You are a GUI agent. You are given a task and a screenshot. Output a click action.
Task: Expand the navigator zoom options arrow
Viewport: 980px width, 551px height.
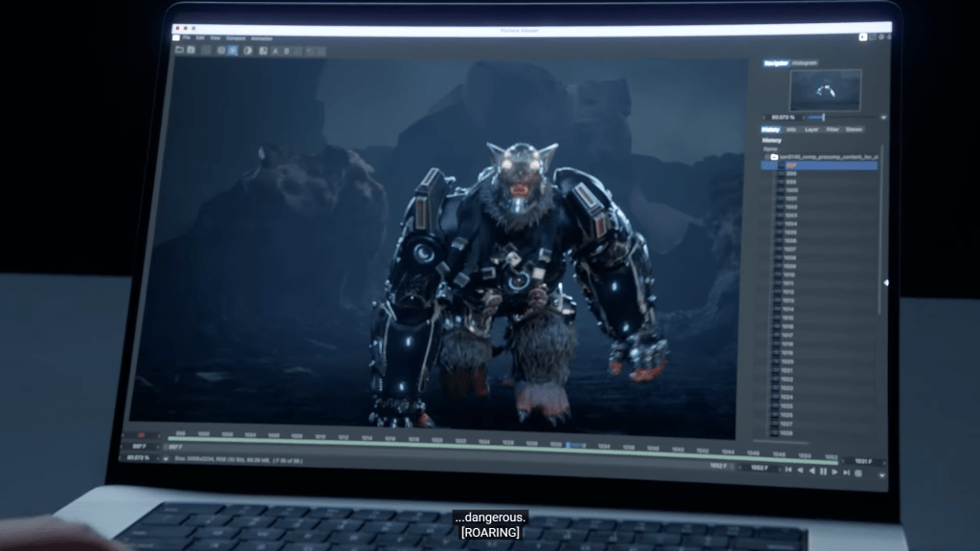point(882,118)
